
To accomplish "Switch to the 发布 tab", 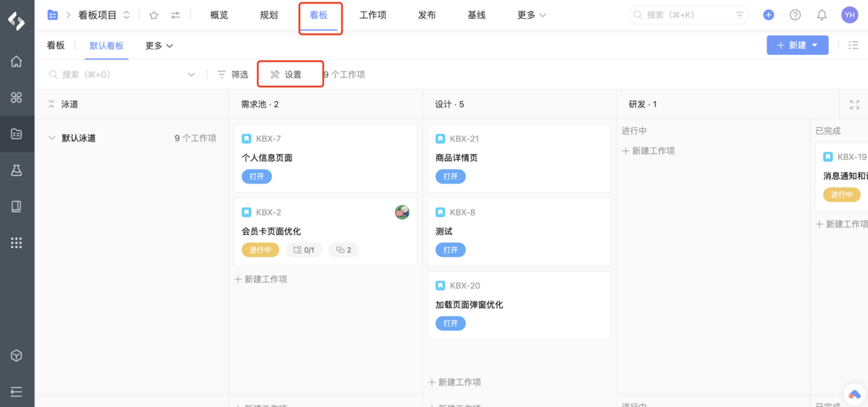I will [427, 15].
